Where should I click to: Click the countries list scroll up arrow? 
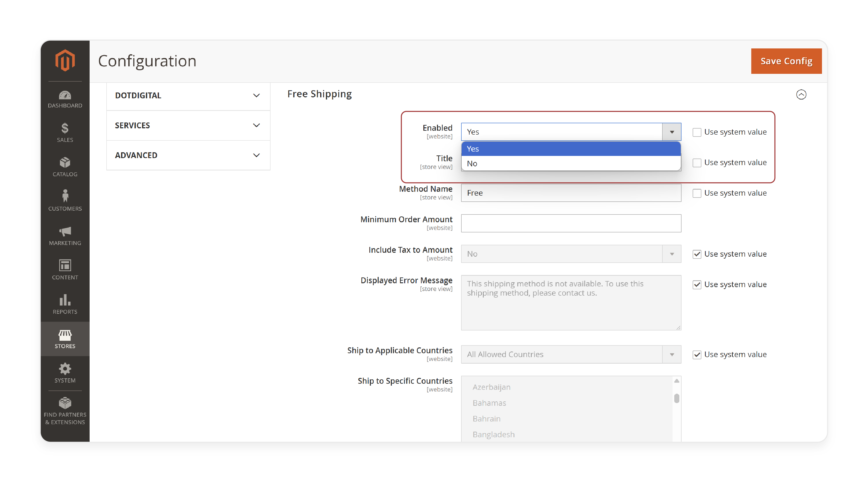pyautogui.click(x=676, y=381)
